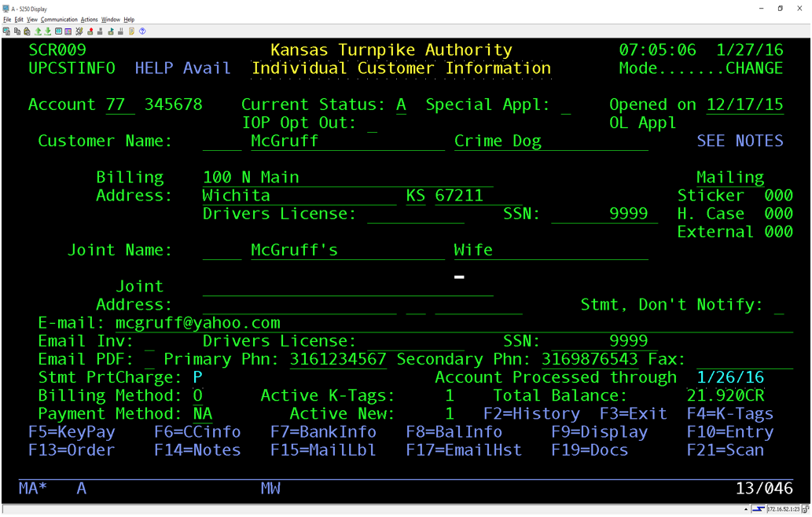
Task: Click the Primary Phn field 3161234567
Action: pos(338,359)
